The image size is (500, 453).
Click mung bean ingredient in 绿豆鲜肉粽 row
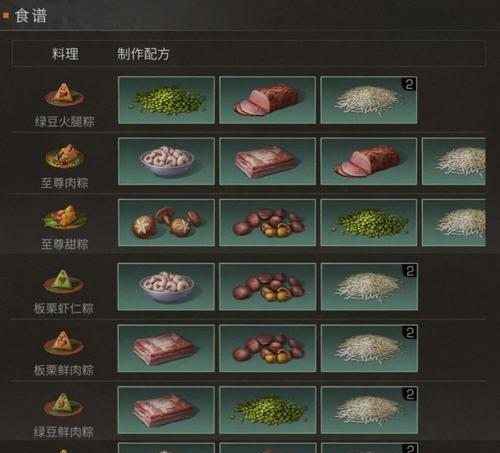[267, 410]
